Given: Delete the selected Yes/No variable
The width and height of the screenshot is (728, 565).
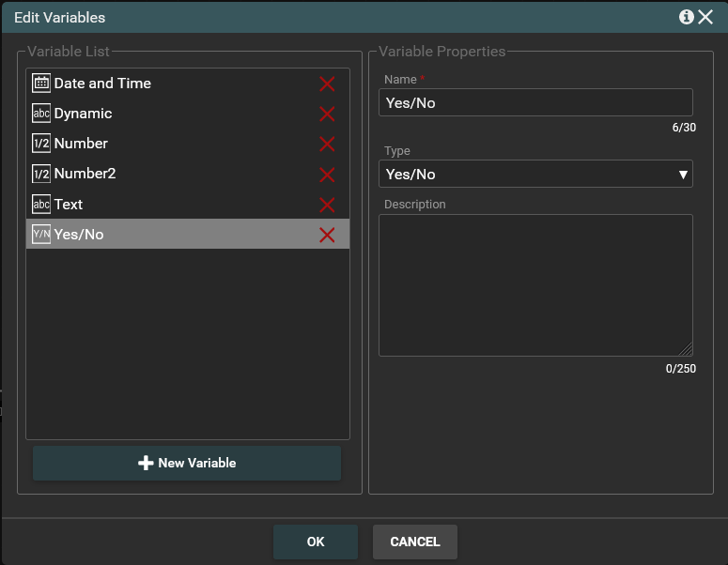Looking at the screenshot, I should point(327,235).
